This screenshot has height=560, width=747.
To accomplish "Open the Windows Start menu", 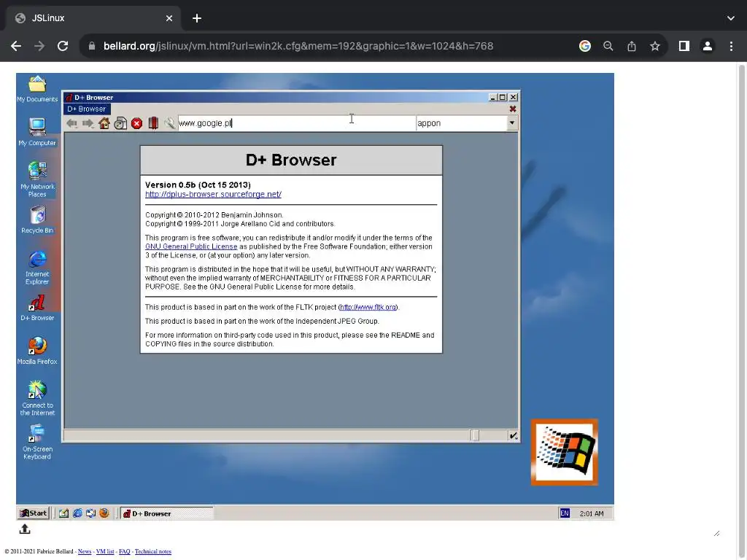I will (34, 513).
